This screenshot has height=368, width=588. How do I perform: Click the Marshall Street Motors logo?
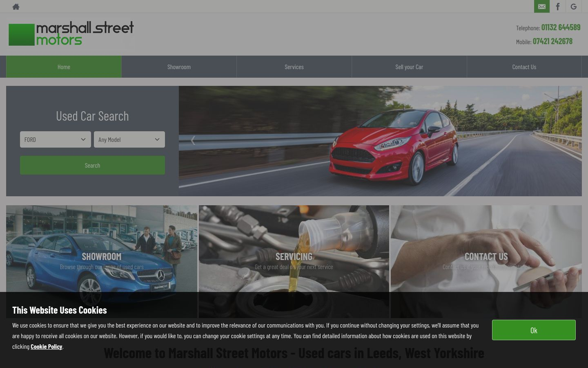coord(71,34)
